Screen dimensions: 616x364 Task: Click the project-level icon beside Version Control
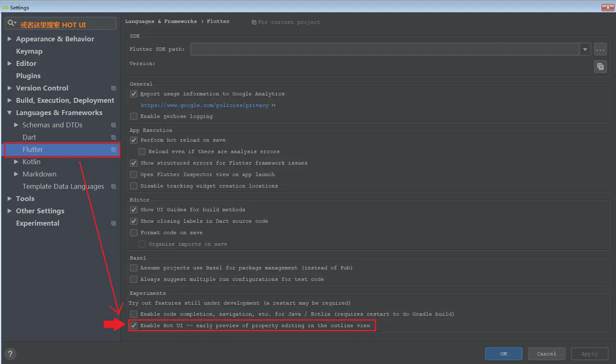114,88
